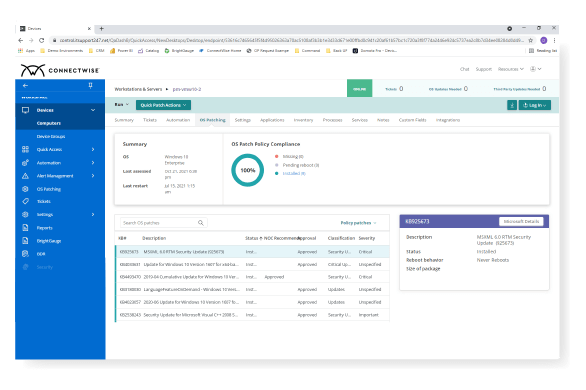Open the Apps bookmark shortcut

(27, 51)
